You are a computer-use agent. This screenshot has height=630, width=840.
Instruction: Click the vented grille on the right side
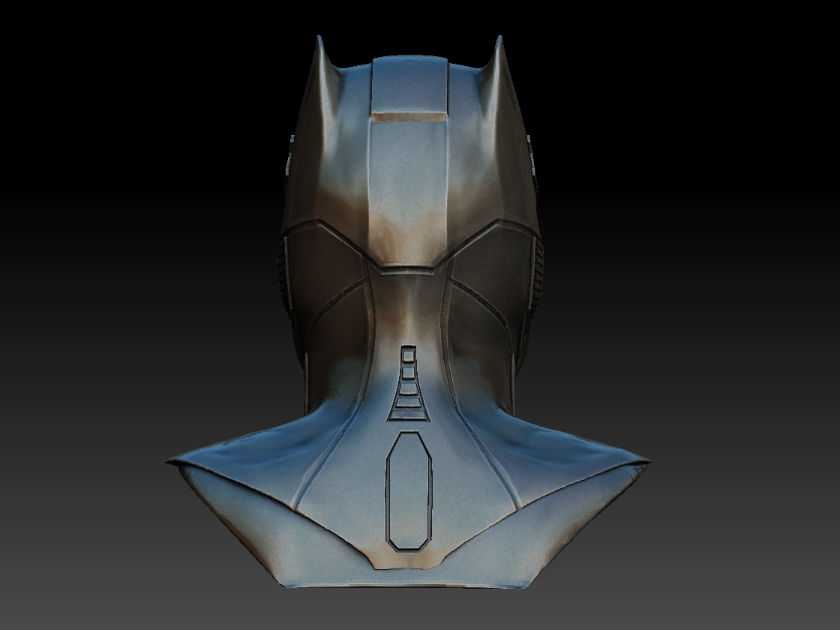coord(537,270)
